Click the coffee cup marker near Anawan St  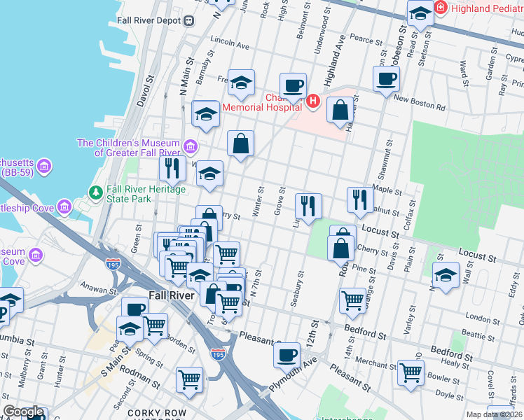click(x=135, y=307)
